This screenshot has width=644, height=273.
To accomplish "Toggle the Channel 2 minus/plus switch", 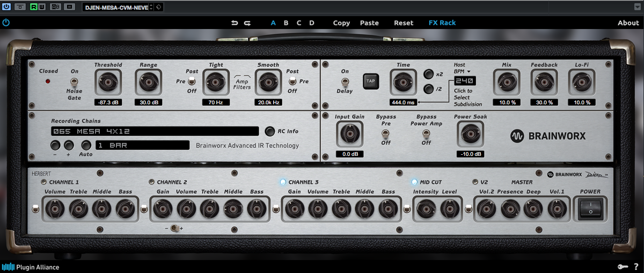I will click(174, 228).
